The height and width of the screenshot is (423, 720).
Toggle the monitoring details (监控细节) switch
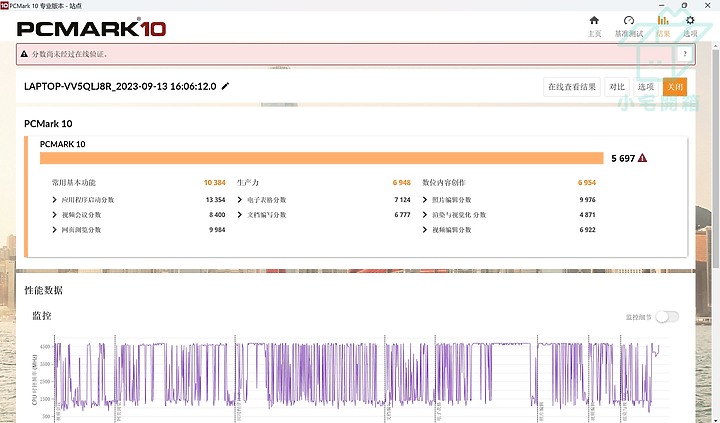667,317
